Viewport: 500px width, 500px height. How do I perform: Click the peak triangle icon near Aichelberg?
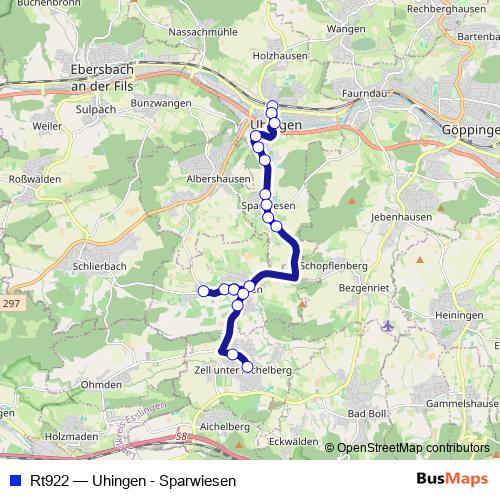tap(239, 445)
